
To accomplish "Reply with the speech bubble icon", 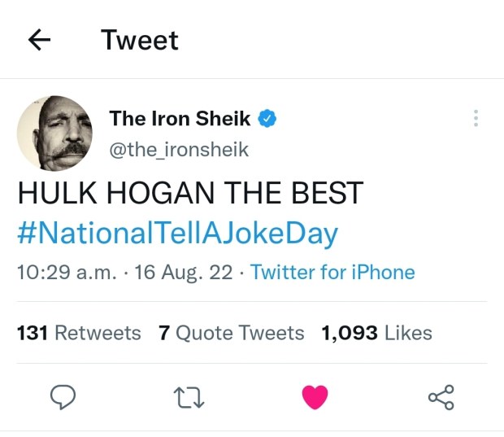I will 63,397.
